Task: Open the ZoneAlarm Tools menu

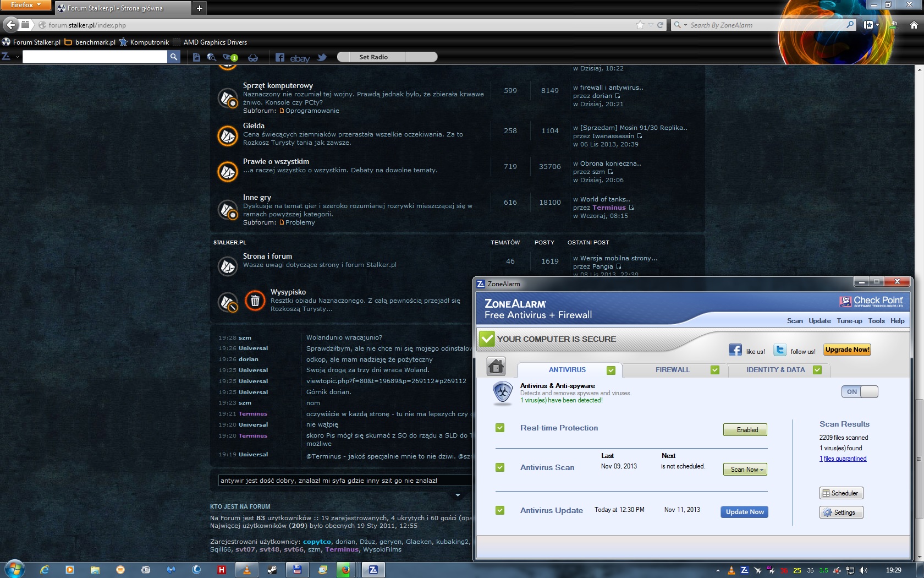Action: [x=876, y=321]
